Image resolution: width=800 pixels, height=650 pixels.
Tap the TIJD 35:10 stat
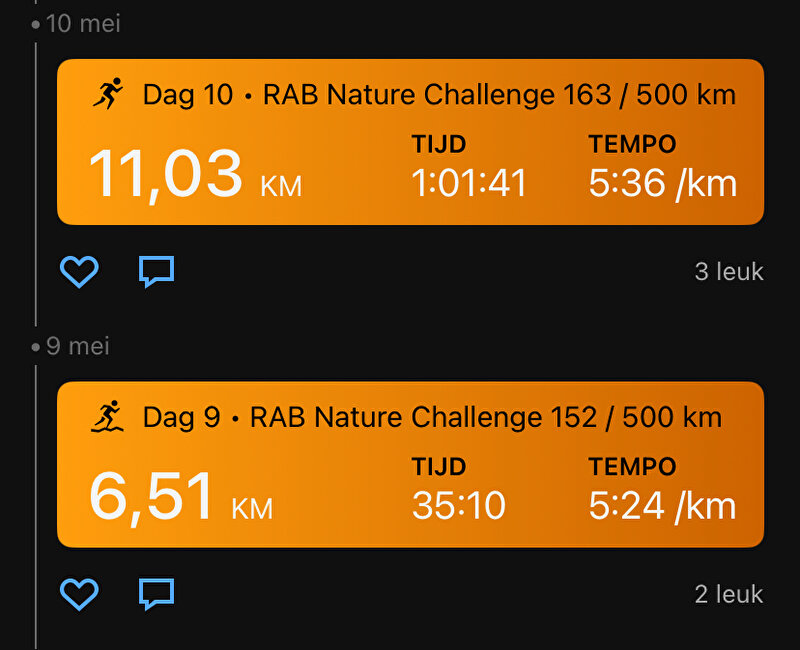[459, 489]
